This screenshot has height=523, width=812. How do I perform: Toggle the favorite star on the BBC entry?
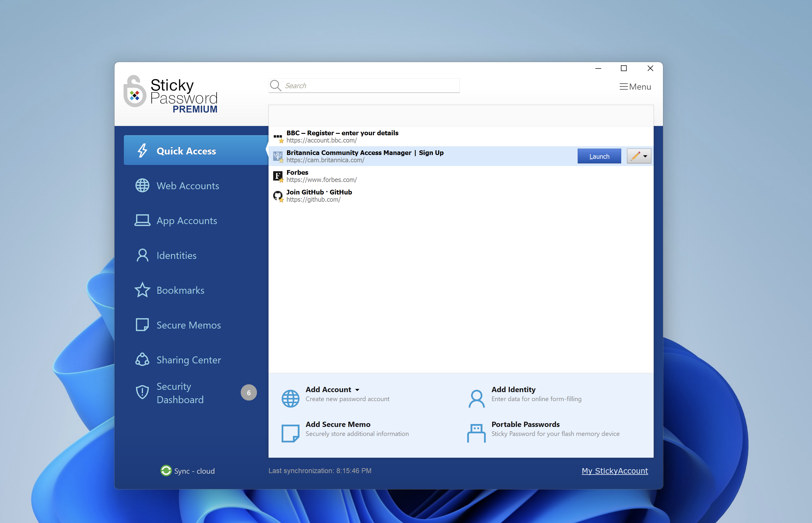(x=281, y=140)
